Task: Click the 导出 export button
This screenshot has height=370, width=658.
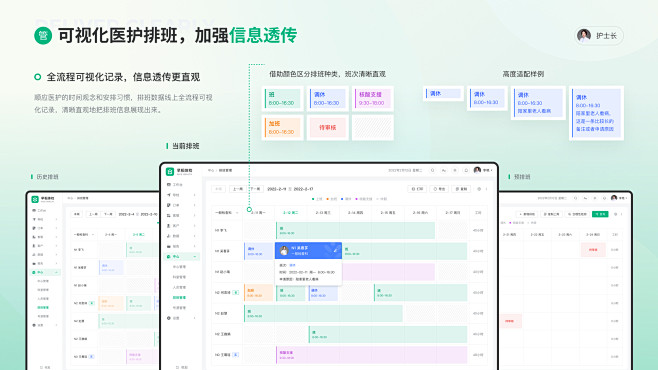Action: (x=439, y=189)
